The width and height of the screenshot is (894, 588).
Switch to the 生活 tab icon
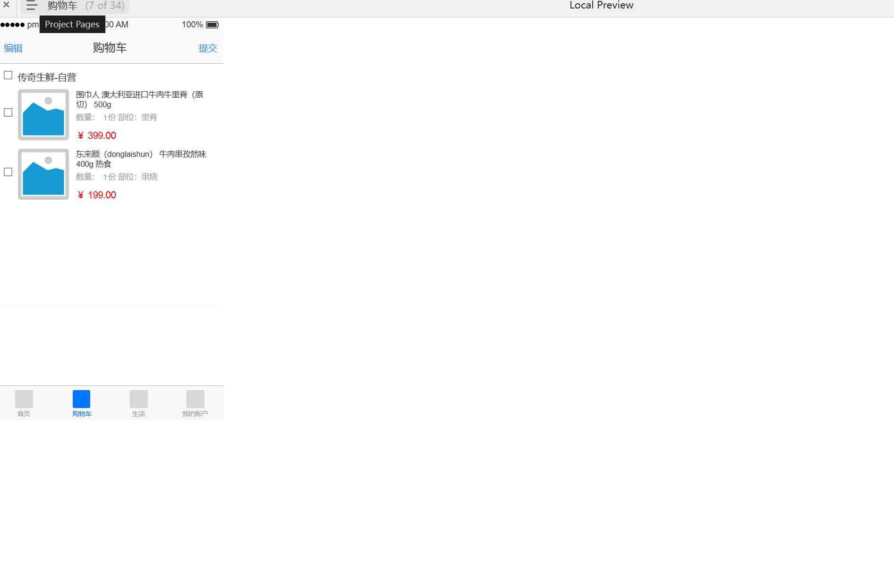click(138, 399)
